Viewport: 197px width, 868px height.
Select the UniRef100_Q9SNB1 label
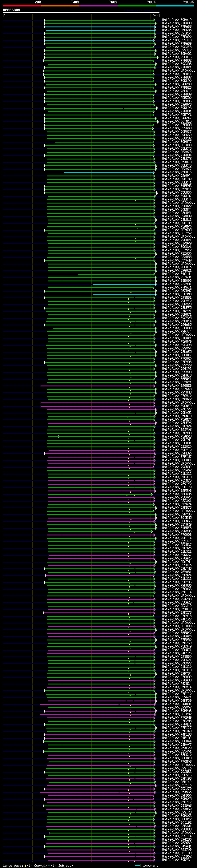(x=177, y=297)
